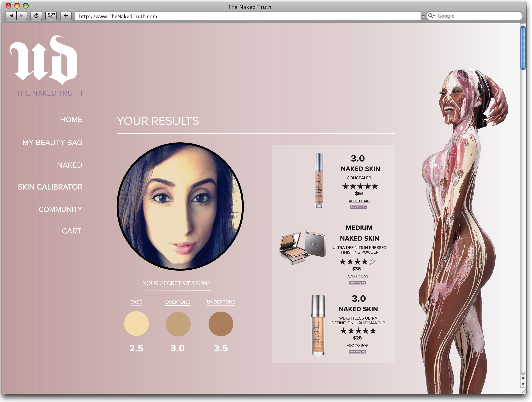Click the web clip scissors icon
532x402 pixels.
tap(51, 16)
